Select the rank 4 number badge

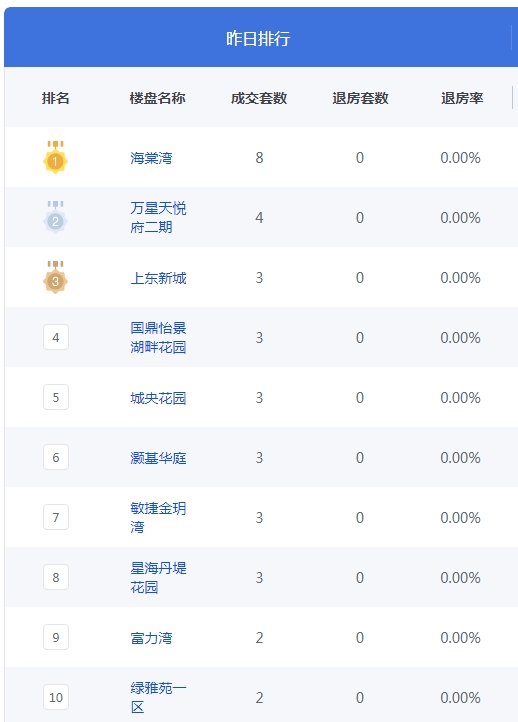click(56, 337)
